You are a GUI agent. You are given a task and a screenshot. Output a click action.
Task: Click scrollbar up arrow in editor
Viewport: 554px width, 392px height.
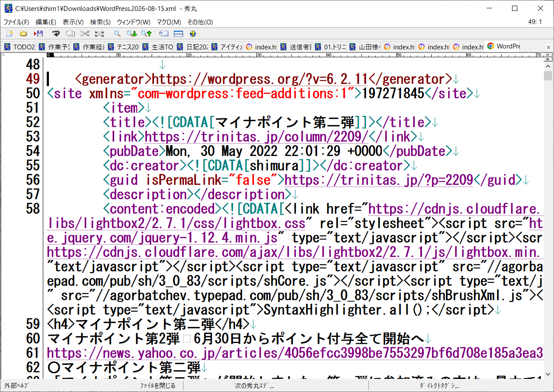point(548,66)
